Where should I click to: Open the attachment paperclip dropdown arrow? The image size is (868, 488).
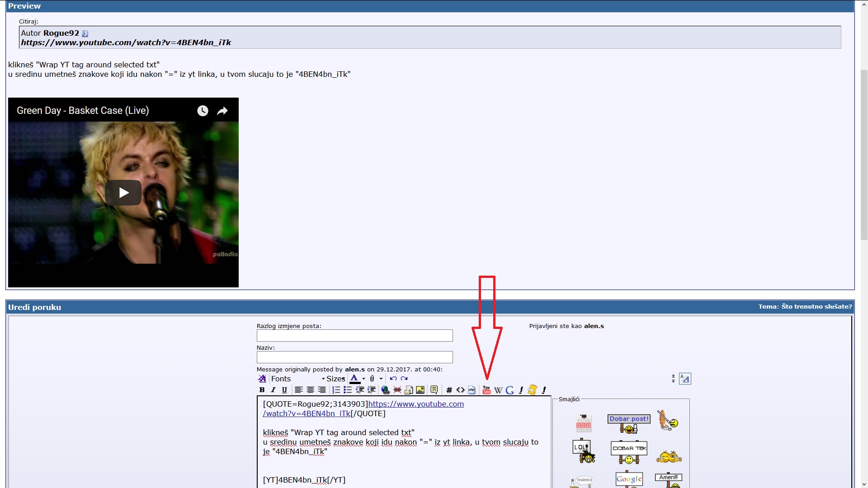click(x=381, y=379)
